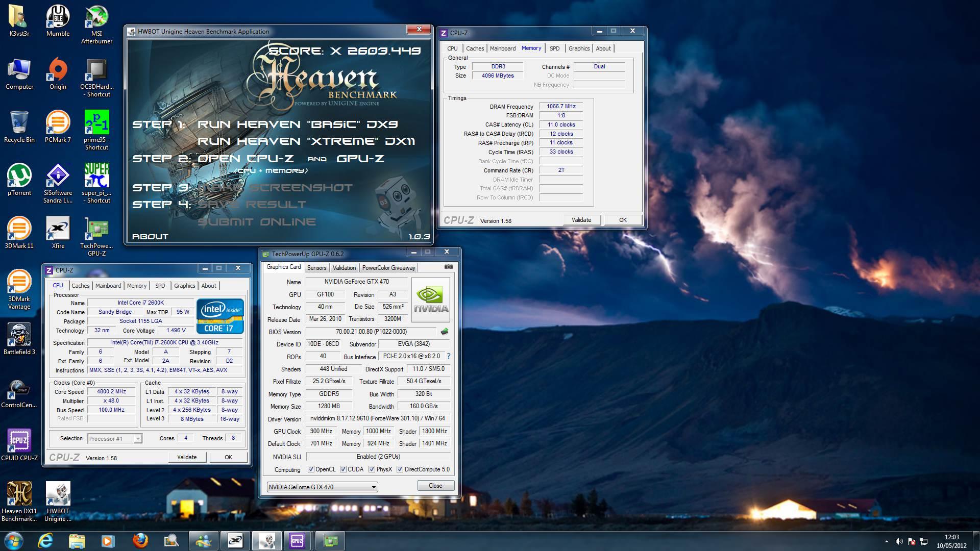Open HWBOT Unigine desktop icon

click(x=58, y=503)
